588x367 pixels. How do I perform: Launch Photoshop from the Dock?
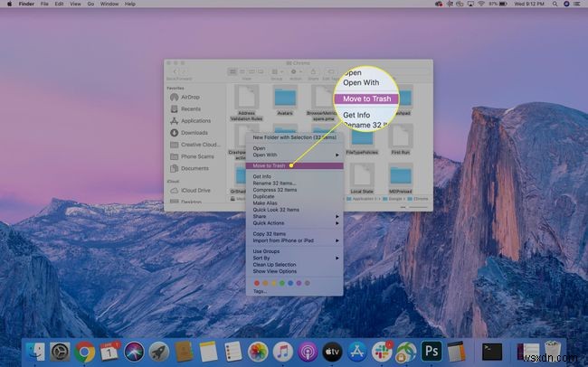[x=432, y=352]
